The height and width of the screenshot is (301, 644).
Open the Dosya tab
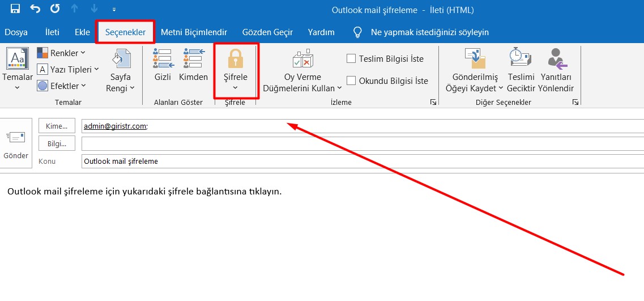pyautogui.click(x=16, y=32)
